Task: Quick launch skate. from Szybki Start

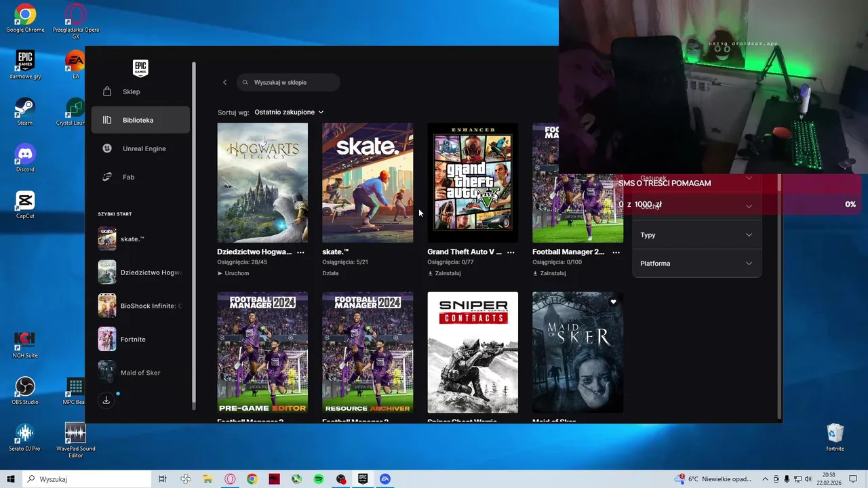Action: coord(140,239)
